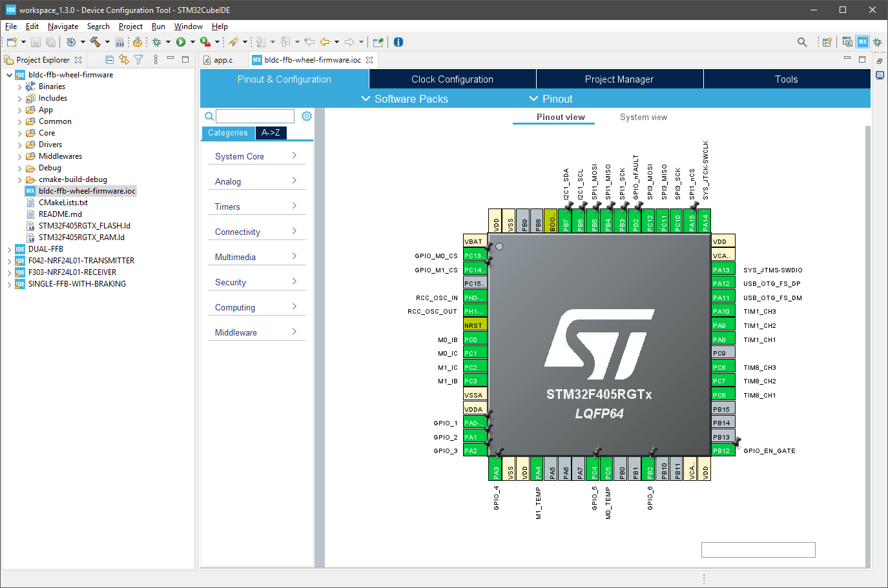The image size is (888, 588).
Task: Expand the Drivers folder in project tree
Action: tap(19, 145)
